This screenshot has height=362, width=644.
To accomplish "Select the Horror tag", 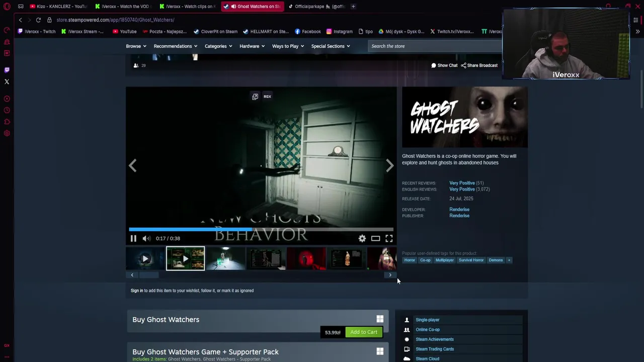I will pos(410,260).
